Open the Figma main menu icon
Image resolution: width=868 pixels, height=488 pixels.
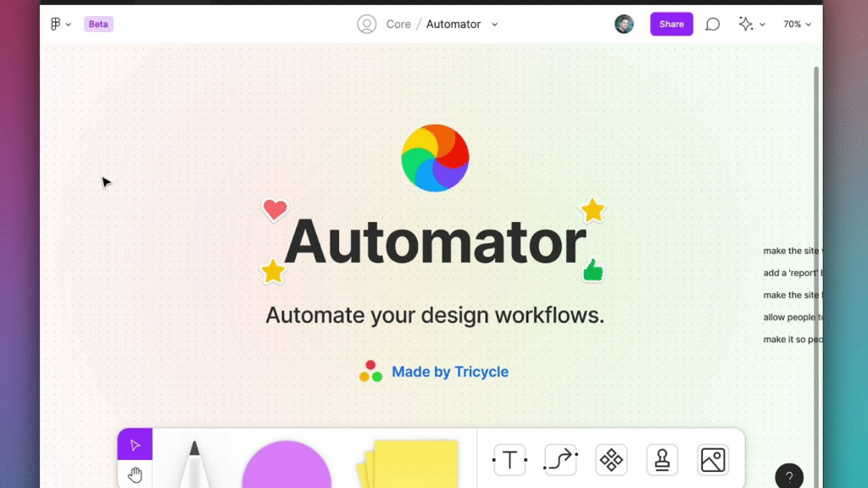click(x=55, y=24)
